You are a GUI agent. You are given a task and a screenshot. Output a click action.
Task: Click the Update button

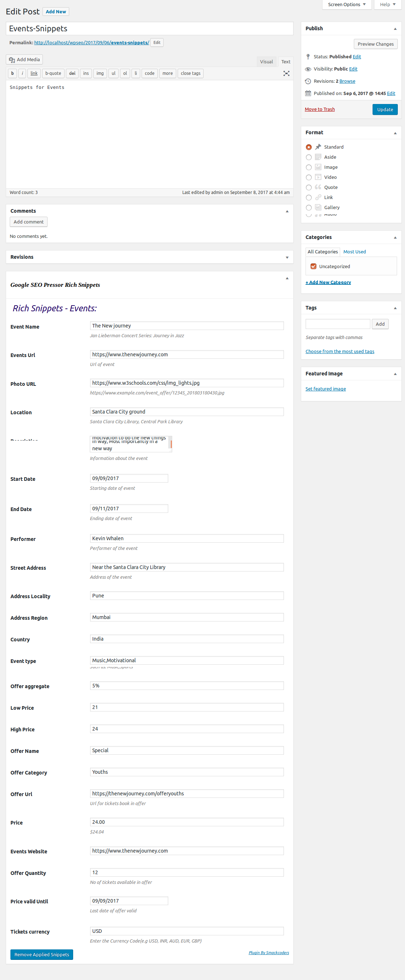(385, 109)
